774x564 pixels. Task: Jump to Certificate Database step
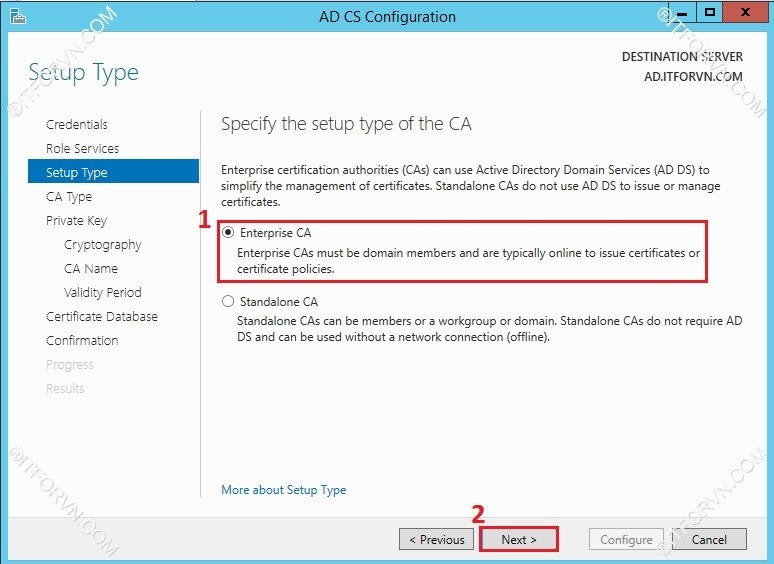(102, 317)
